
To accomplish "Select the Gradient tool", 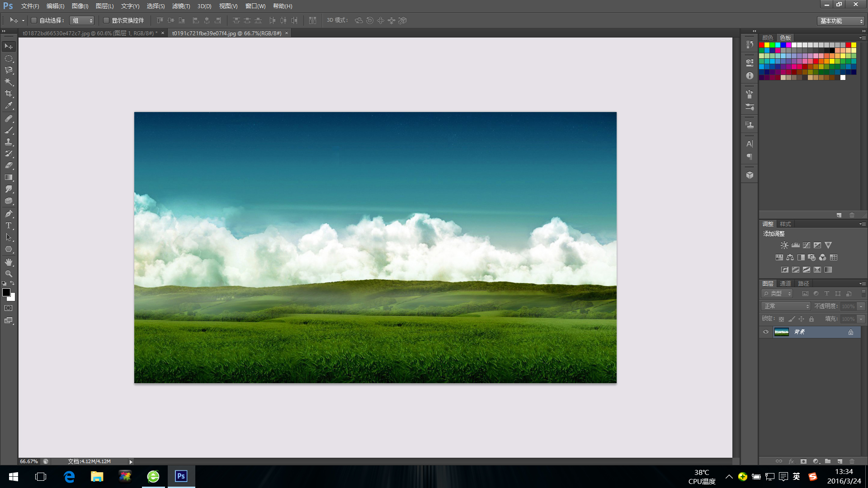I will (x=9, y=178).
